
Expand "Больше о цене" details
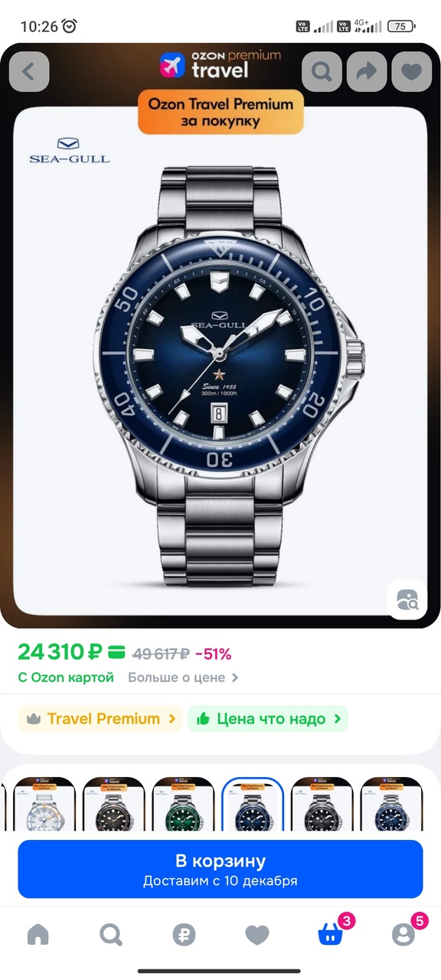point(183,678)
